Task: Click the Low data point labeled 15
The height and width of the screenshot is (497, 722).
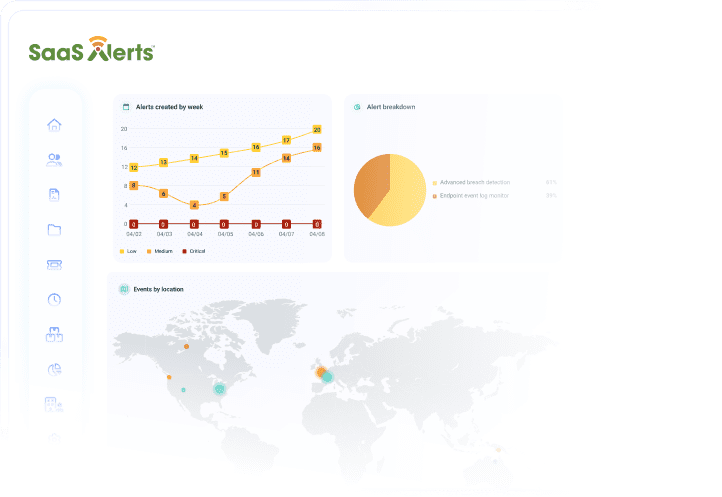Action: (224, 153)
